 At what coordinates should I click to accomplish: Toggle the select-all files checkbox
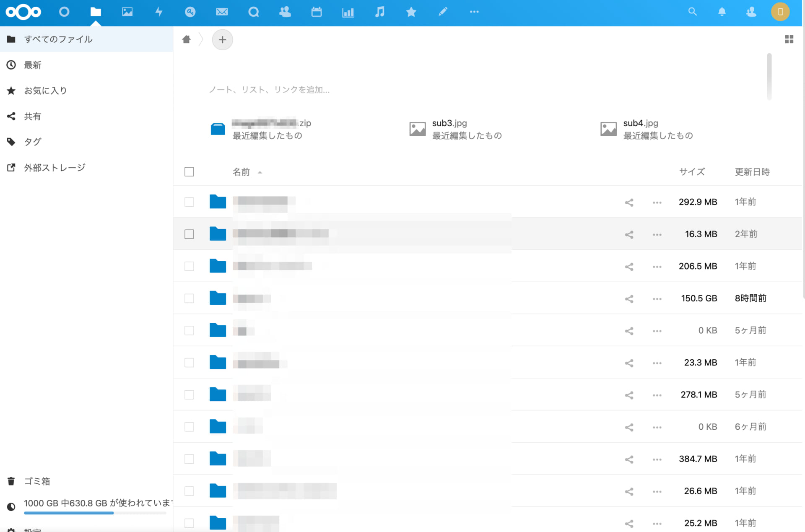189,172
